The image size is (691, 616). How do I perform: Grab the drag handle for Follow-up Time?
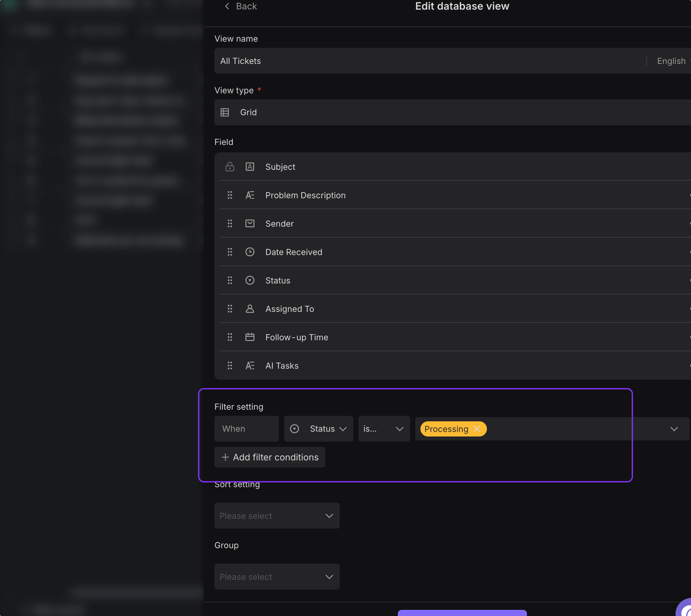tap(230, 337)
